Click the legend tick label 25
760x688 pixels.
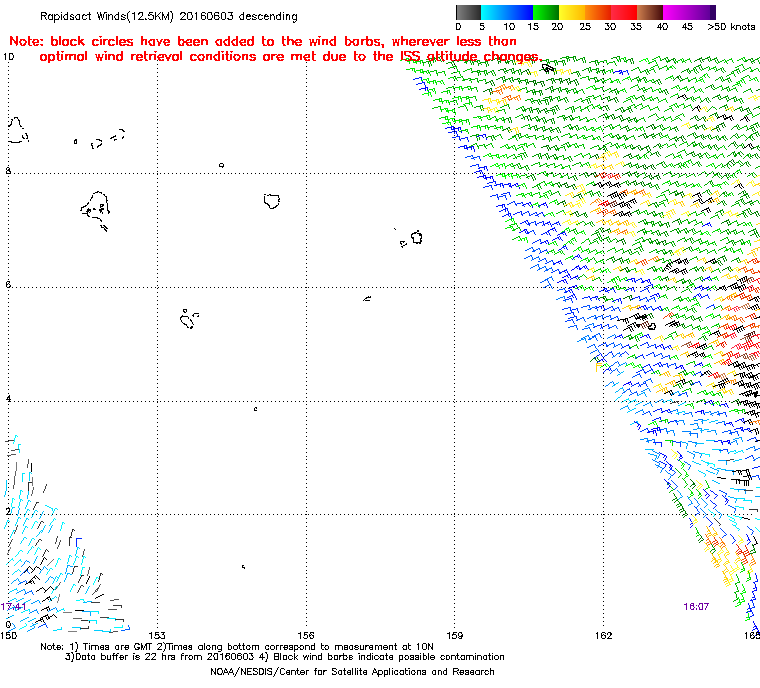[x=585, y=27]
